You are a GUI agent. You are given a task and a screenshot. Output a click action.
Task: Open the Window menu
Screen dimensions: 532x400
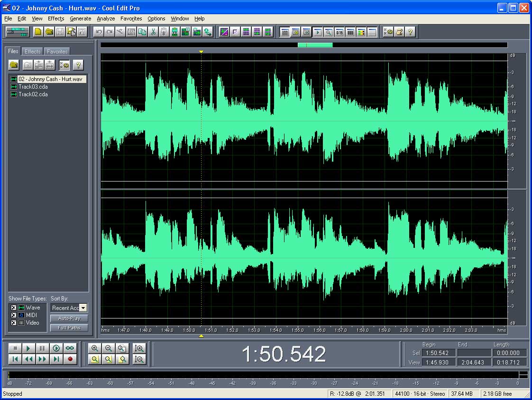(180, 18)
